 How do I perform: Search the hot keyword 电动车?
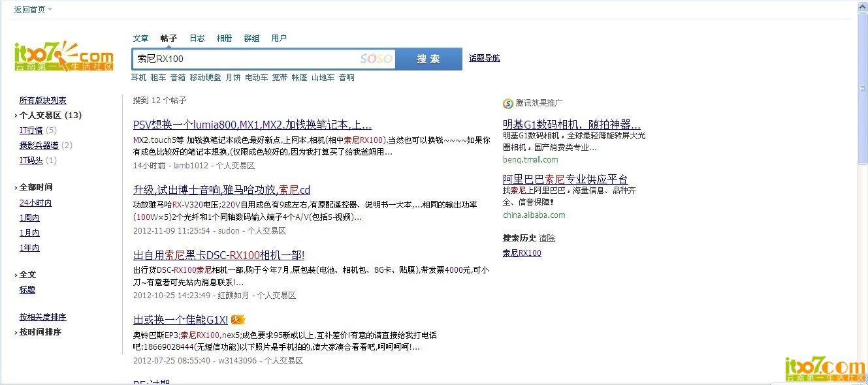pyautogui.click(x=256, y=78)
